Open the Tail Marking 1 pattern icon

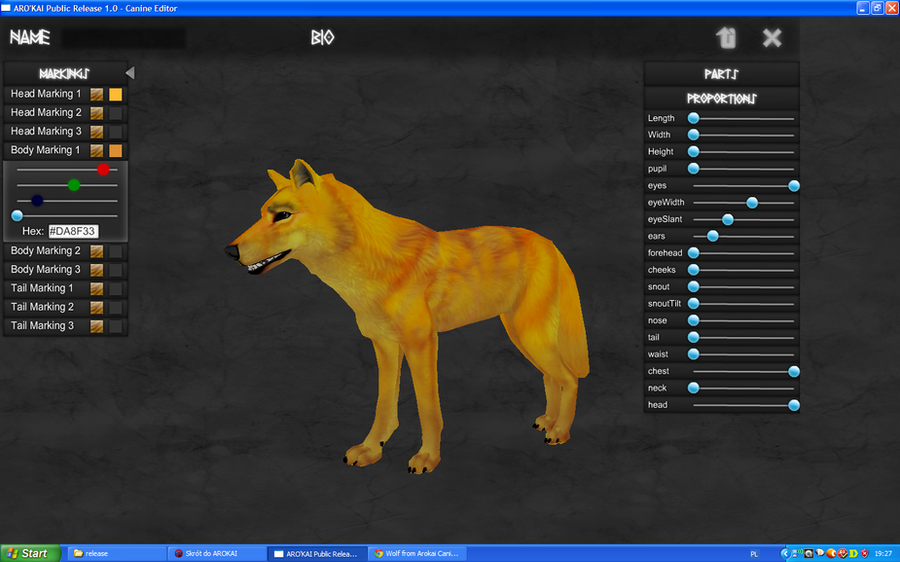coord(96,289)
